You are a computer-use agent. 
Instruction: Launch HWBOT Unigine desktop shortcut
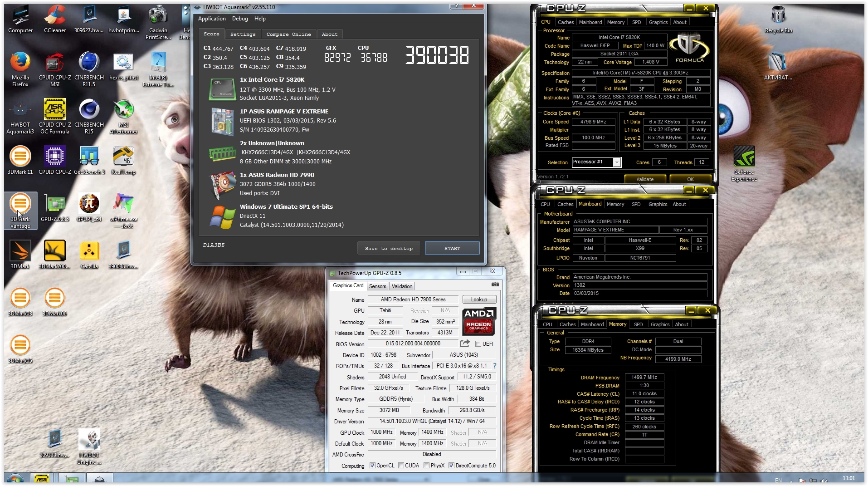(89, 447)
